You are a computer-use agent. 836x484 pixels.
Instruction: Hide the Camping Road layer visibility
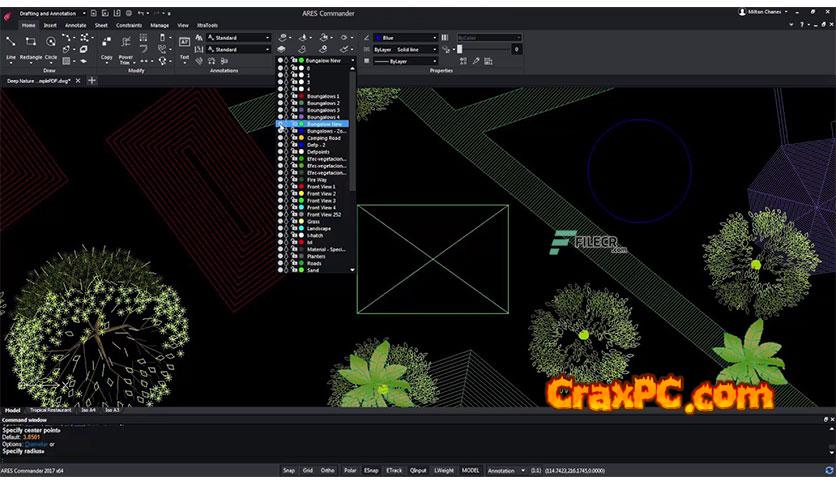pos(280,138)
